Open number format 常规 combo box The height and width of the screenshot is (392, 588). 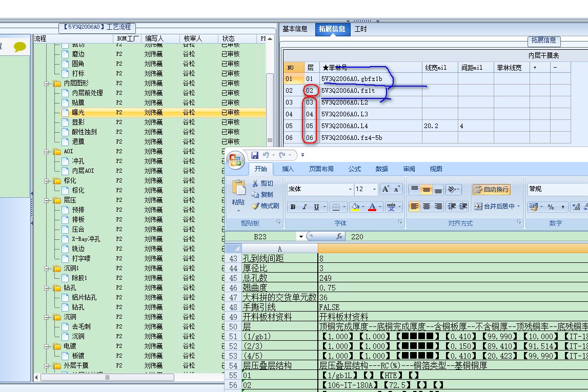click(557, 189)
